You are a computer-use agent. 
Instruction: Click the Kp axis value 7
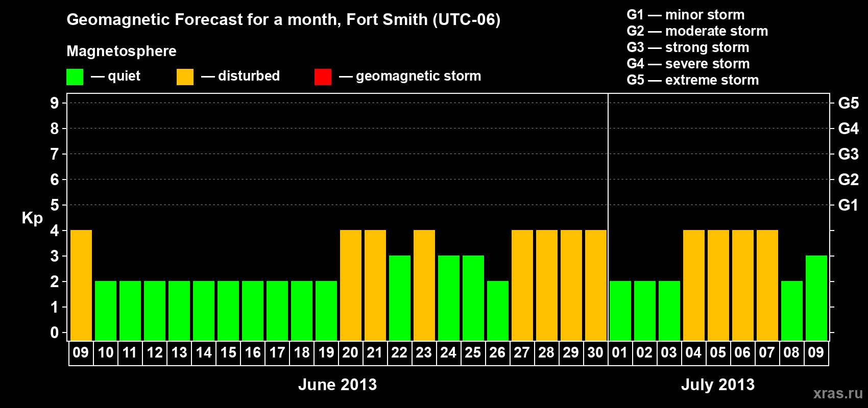[x=55, y=154]
